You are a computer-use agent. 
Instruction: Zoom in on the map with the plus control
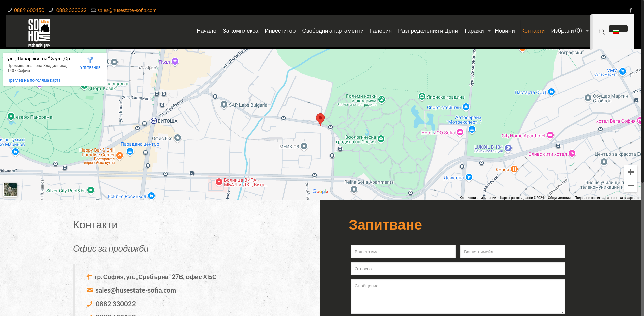[x=630, y=172]
